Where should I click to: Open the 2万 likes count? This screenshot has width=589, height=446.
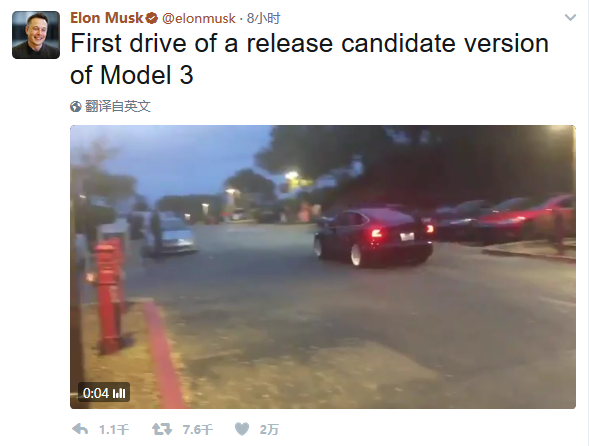(269, 429)
